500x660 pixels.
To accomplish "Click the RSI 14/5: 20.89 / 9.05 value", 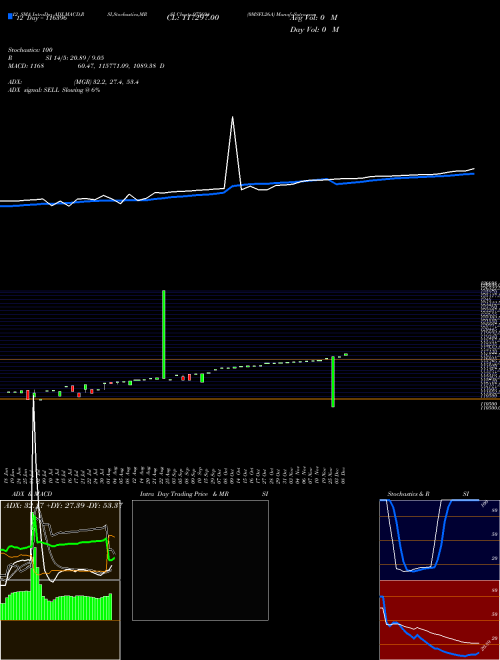I will tap(56, 58).
